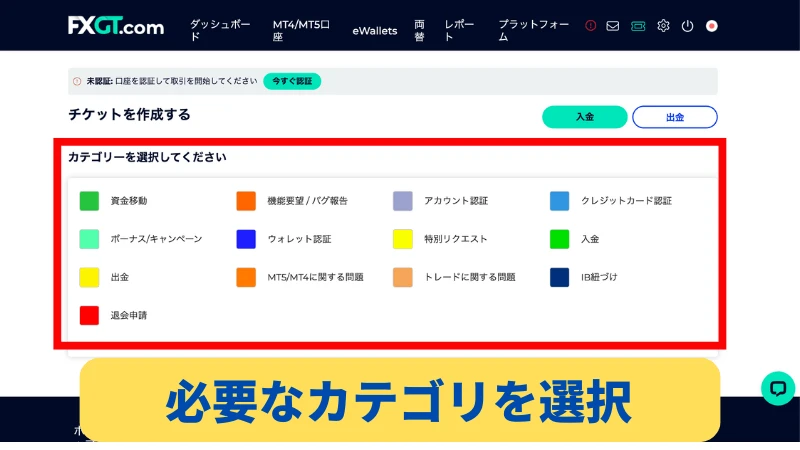The width and height of the screenshot is (800, 450).
Task: Click the light blue swatch beside クレジットカード認証
Action: click(x=559, y=201)
